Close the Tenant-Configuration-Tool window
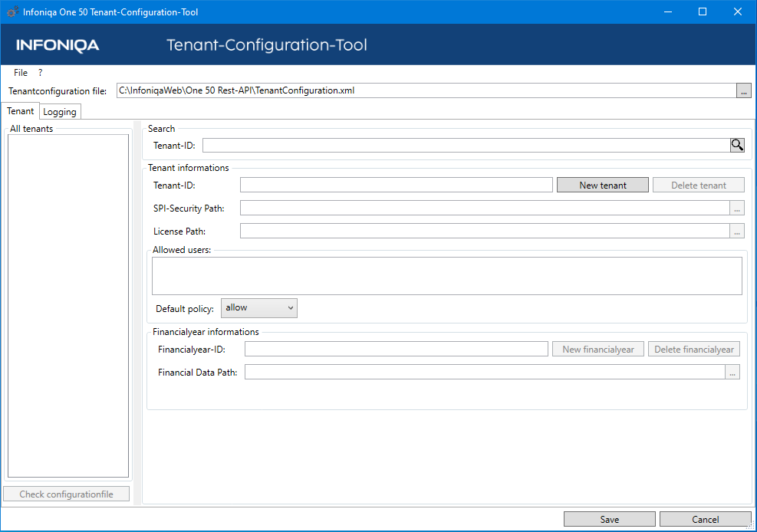This screenshot has height=532, width=757. click(x=738, y=12)
